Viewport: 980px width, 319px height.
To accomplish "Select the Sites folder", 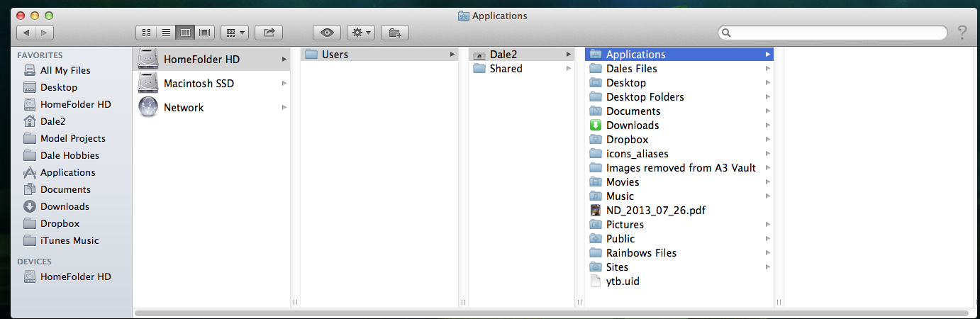I will pyautogui.click(x=679, y=267).
